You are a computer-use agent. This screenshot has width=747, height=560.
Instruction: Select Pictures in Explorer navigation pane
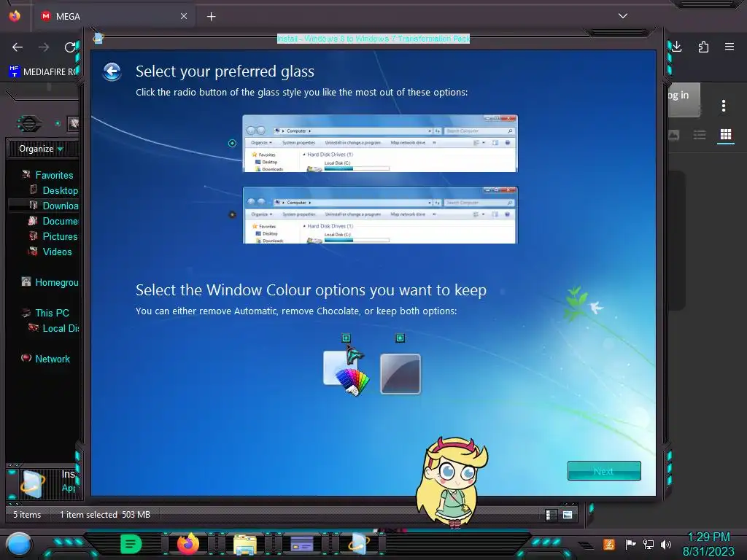pos(60,236)
